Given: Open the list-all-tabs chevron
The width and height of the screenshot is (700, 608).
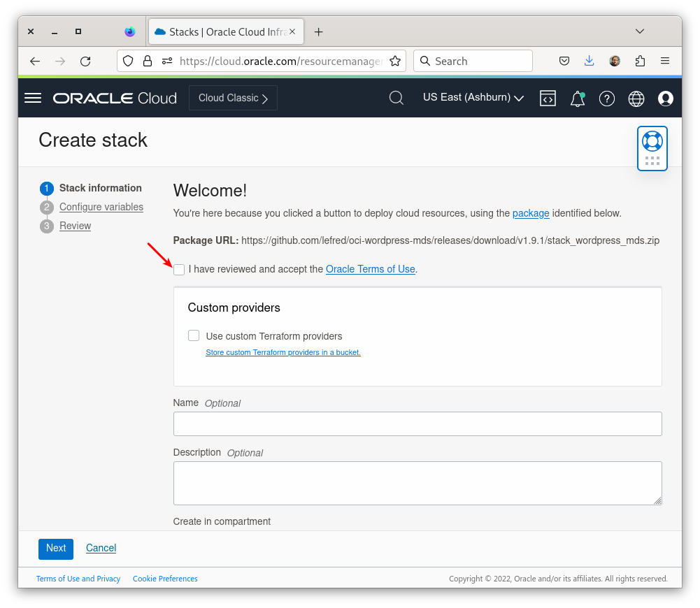Looking at the screenshot, I should click(640, 31).
